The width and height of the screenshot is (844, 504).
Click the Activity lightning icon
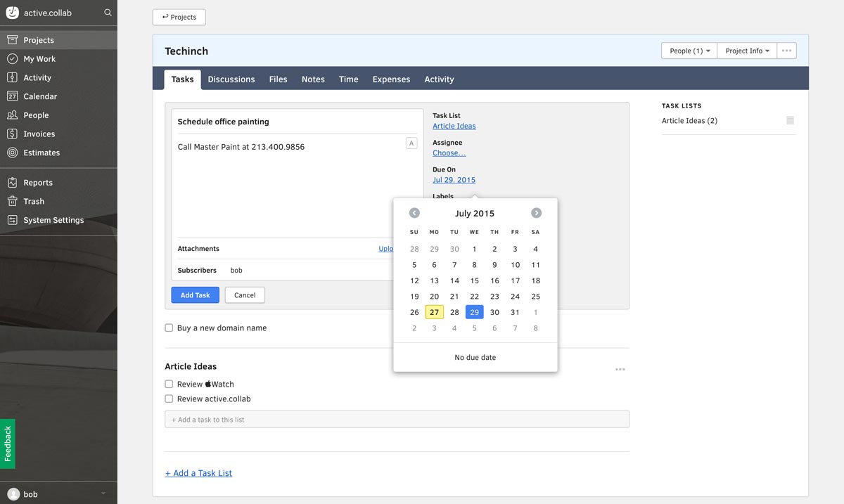(12, 77)
